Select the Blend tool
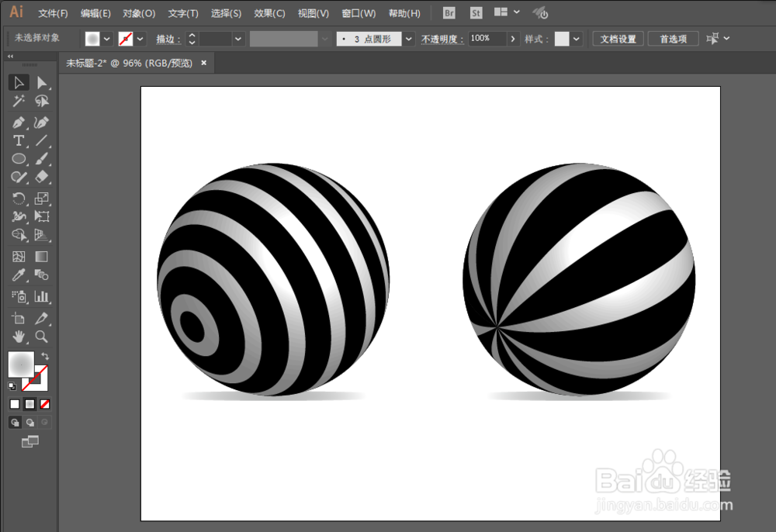Image resolution: width=776 pixels, height=532 pixels. click(x=42, y=275)
